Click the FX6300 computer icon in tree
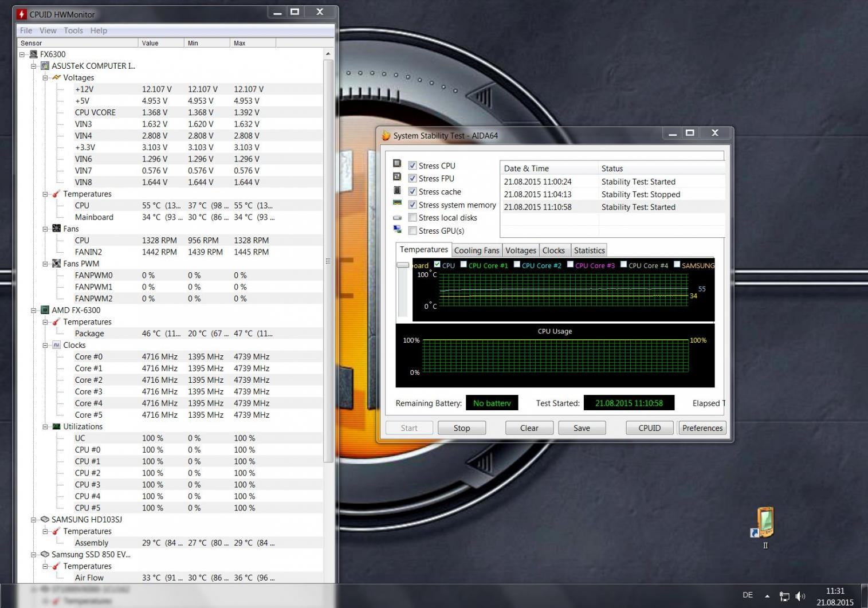This screenshot has height=608, width=868. [34, 54]
